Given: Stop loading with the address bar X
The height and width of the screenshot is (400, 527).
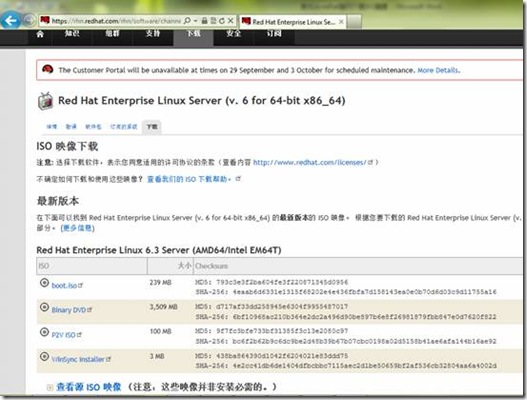Looking at the screenshot, I should (x=231, y=21).
